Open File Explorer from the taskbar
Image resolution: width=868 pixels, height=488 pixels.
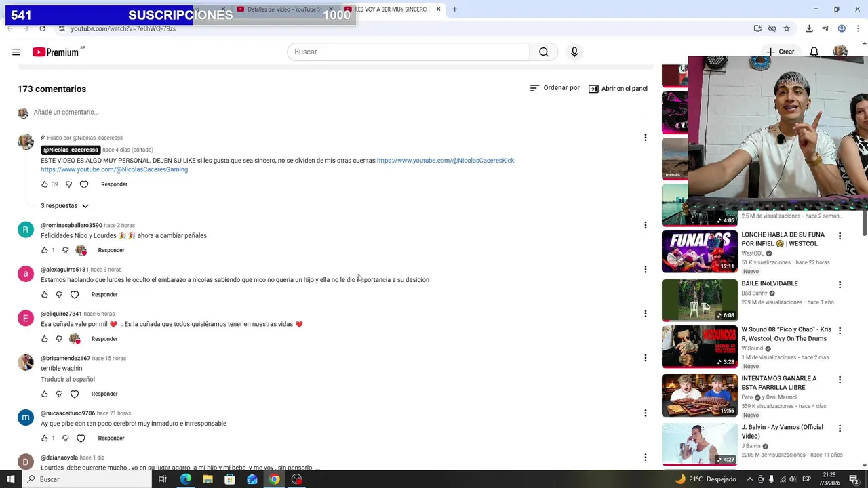click(x=208, y=479)
